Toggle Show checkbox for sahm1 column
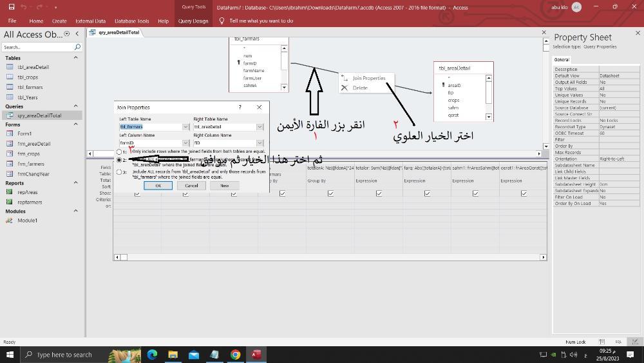 pyautogui.click(x=475, y=193)
